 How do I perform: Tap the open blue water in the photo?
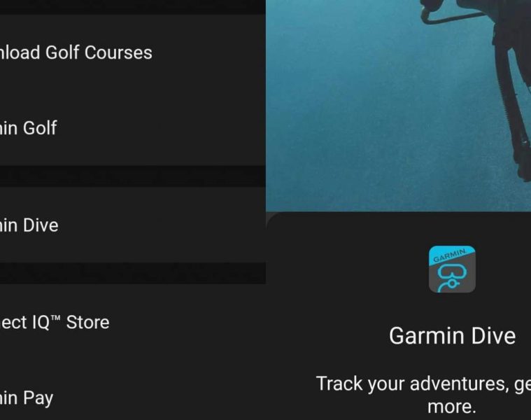tap(355, 118)
